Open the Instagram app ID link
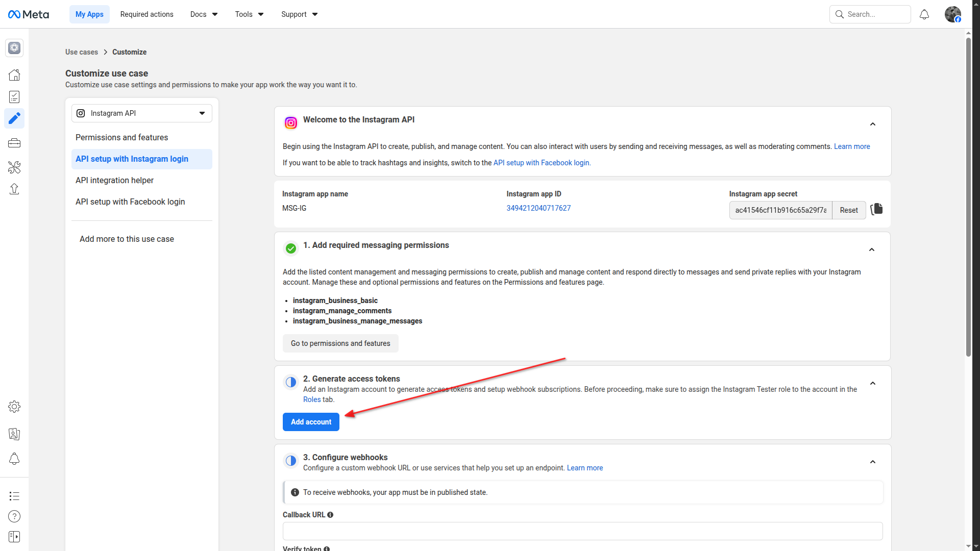 tap(538, 208)
